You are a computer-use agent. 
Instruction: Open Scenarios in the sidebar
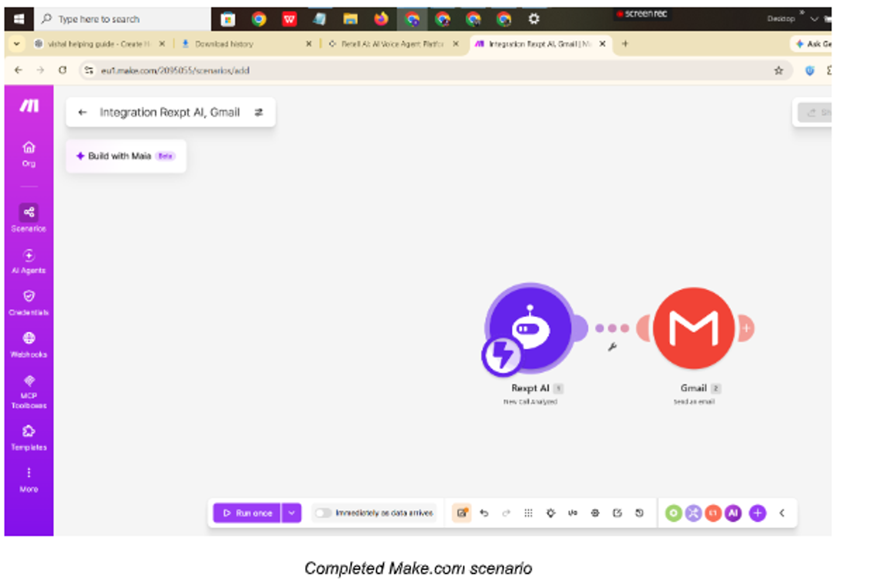pyautogui.click(x=29, y=218)
